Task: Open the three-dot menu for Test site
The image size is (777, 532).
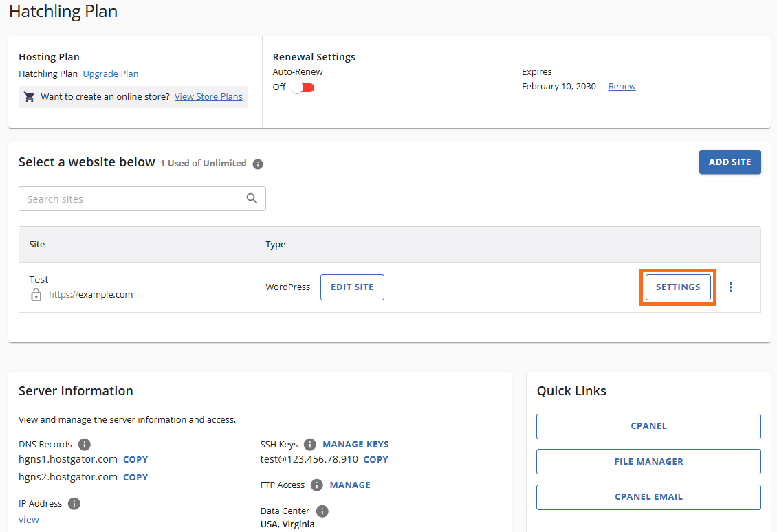Action: click(730, 287)
